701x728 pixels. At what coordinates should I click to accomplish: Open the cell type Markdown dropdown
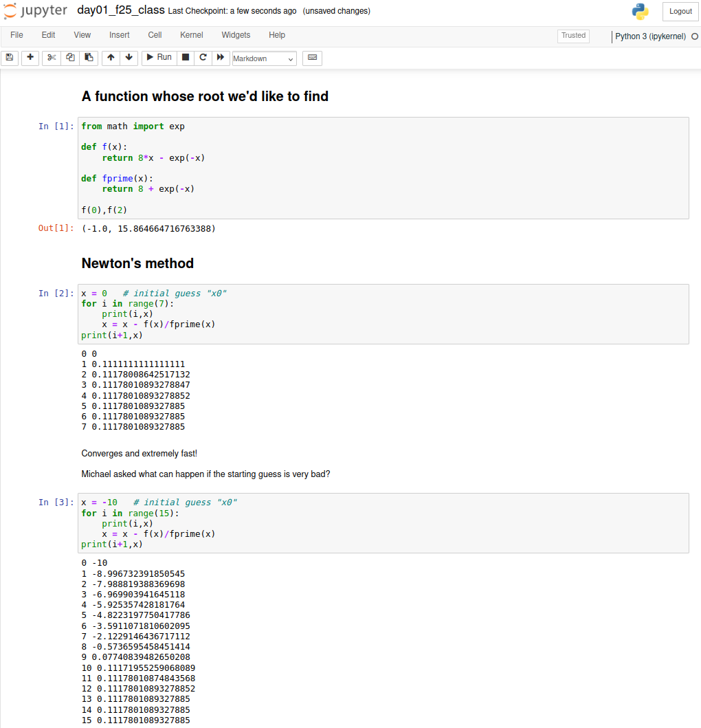coord(264,58)
